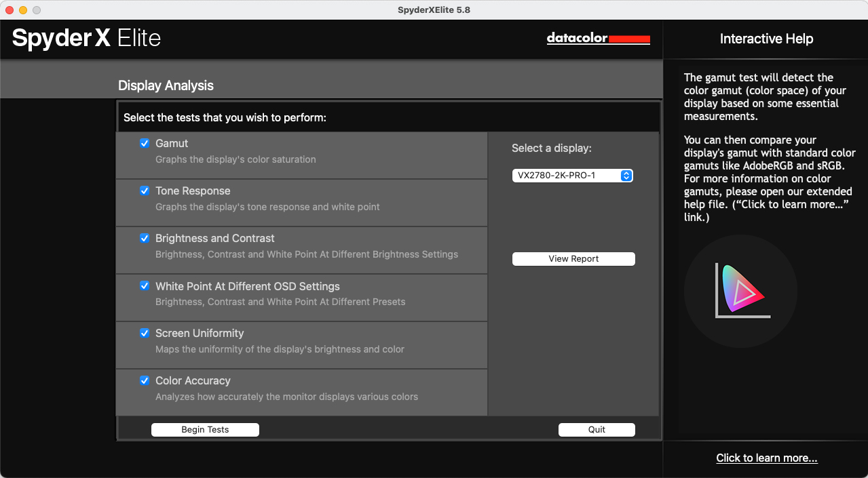Viewport: 868px width, 478px height.
Task: Toggle White Point At Different OSD Settings
Action: (145, 285)
